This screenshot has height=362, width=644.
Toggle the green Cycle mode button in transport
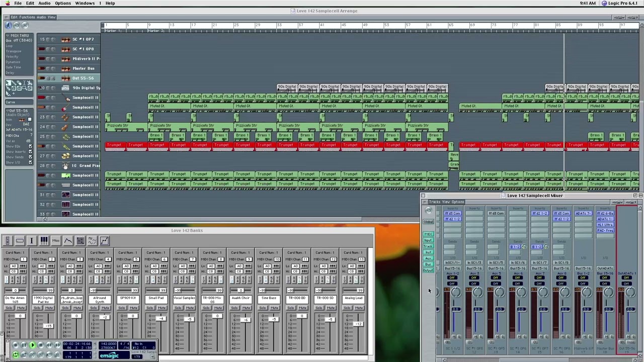click(x=16, y=355)
